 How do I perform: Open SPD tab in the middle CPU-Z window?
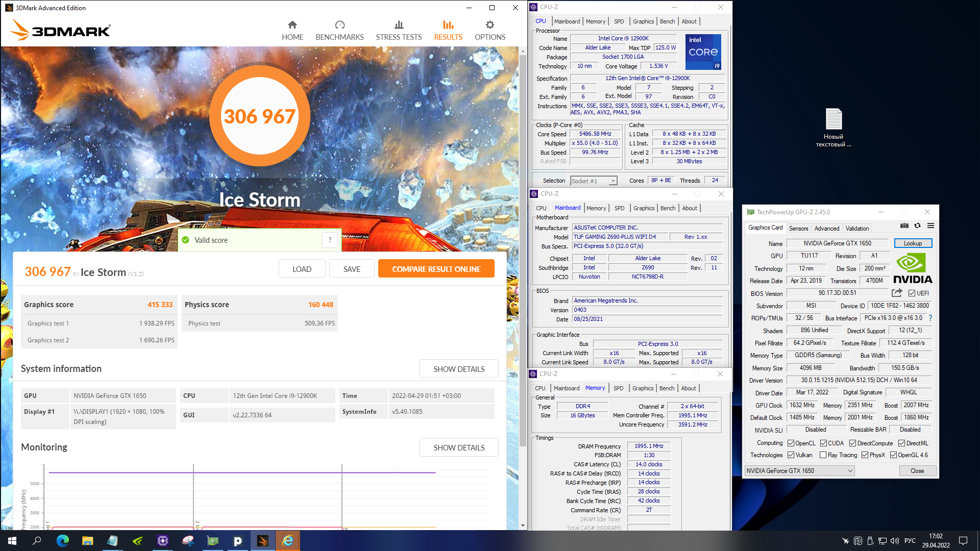619,208
